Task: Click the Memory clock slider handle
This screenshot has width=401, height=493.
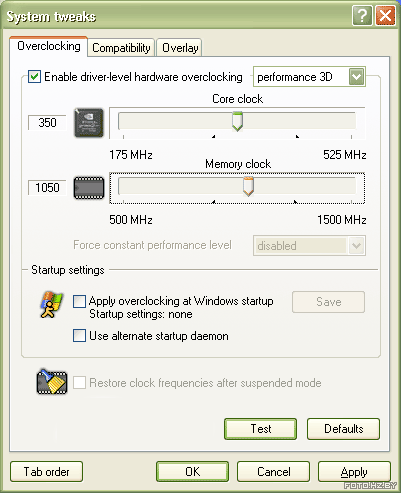Action: click(x=248, y=186)
